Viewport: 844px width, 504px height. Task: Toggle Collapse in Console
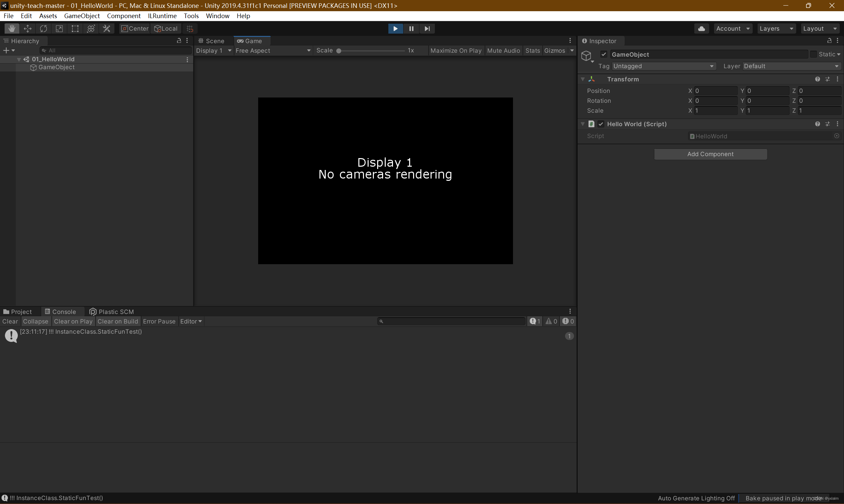click(x=35, y=321)
